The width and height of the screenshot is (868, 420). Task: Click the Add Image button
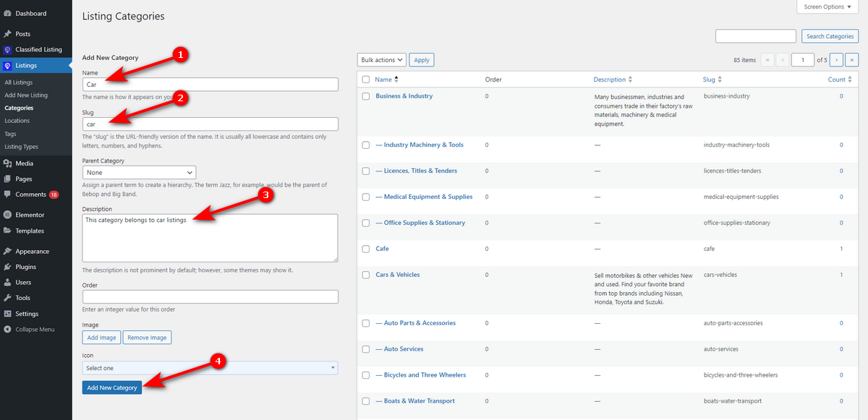coord(102,338)
